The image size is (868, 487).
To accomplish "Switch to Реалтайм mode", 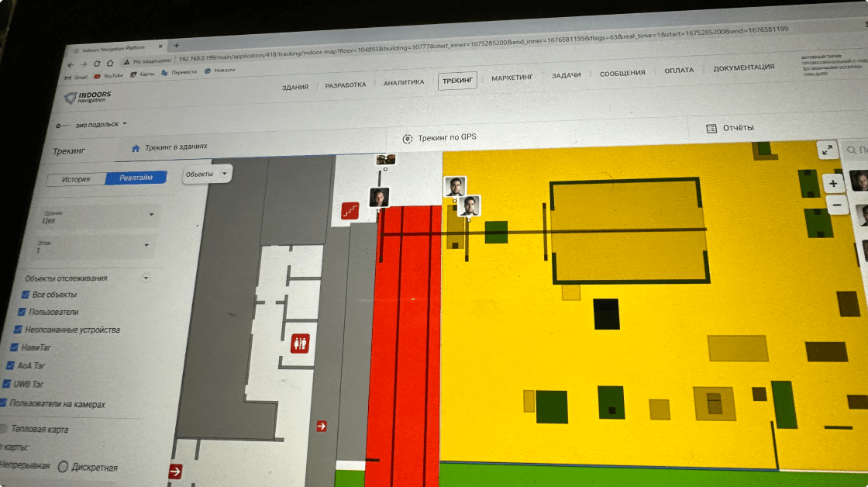I will point(136,178).
